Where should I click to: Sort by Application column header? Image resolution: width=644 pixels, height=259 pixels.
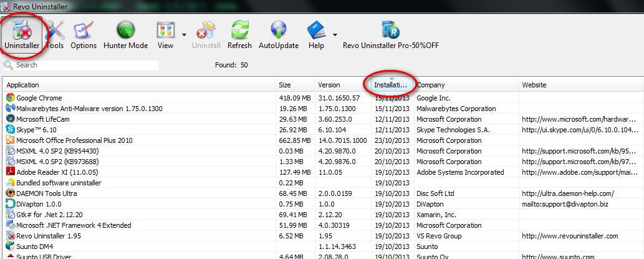[137, 85]
